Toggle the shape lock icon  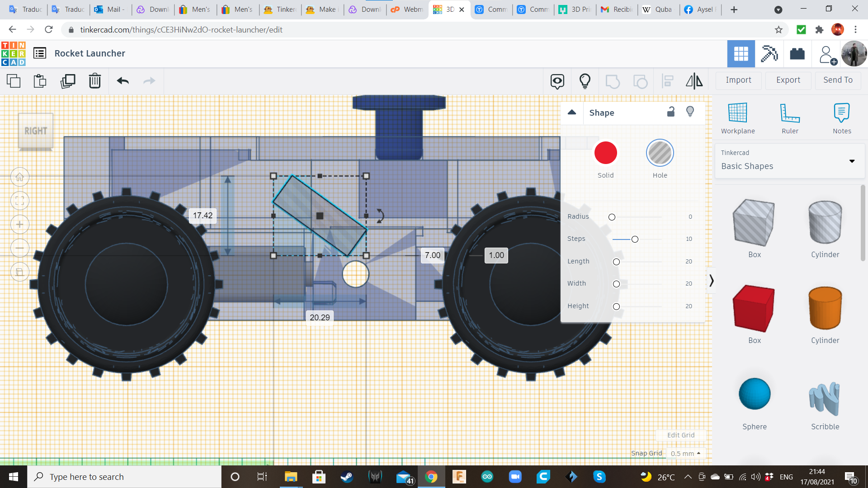[671, 112]
